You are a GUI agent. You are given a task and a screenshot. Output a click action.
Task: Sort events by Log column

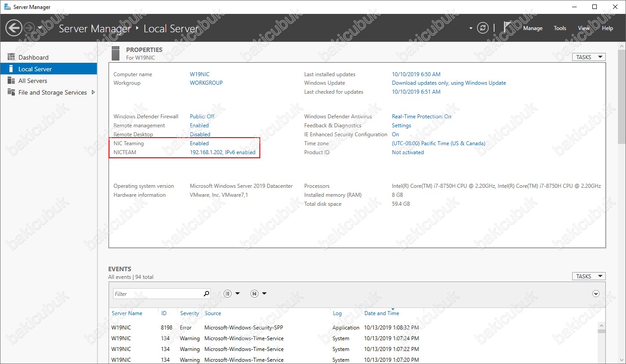pos(337,313)
